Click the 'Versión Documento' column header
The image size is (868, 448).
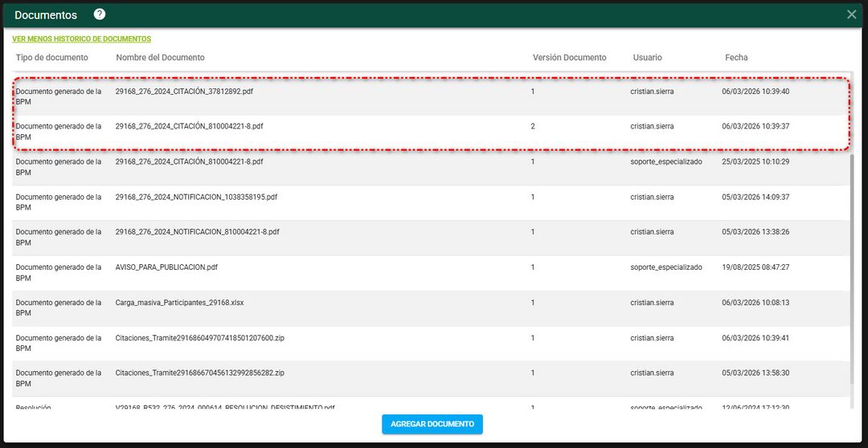click(569, 58)
